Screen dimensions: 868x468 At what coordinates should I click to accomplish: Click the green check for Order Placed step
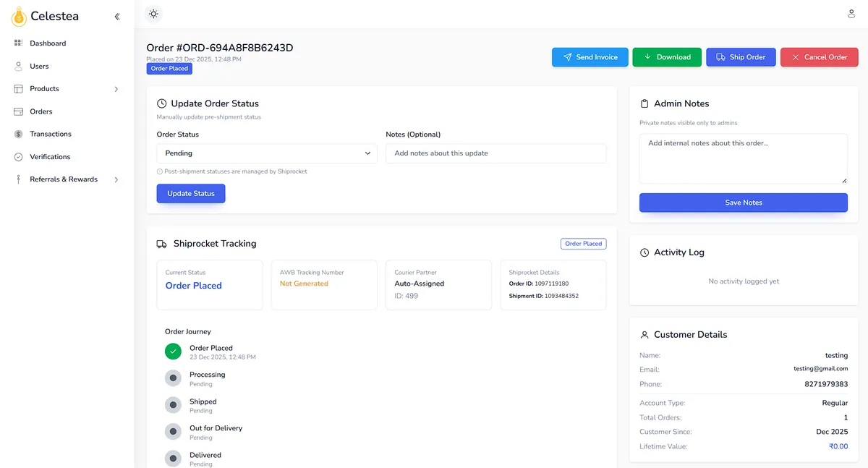pyautogui.click(x=173, y=352)
